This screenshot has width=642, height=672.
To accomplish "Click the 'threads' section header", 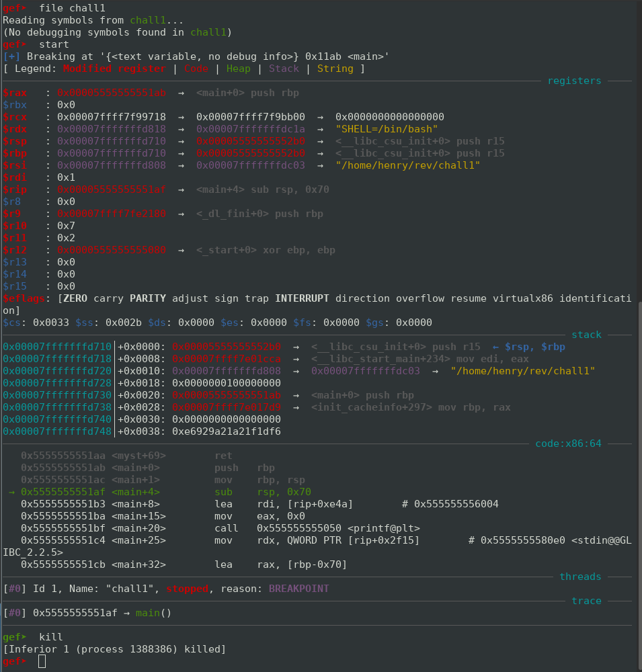I will pyautogui.click(x=580, y=577).
